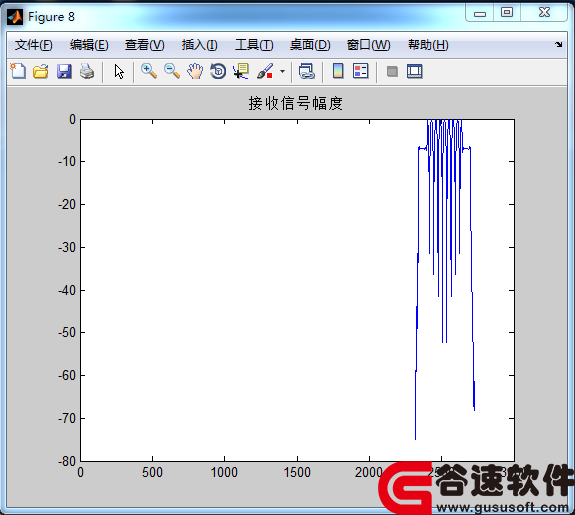Image resolution: width=575 pixels, height=515 pixels.
Task: Activate the Data Cursor tool
Action: (241, 71)
